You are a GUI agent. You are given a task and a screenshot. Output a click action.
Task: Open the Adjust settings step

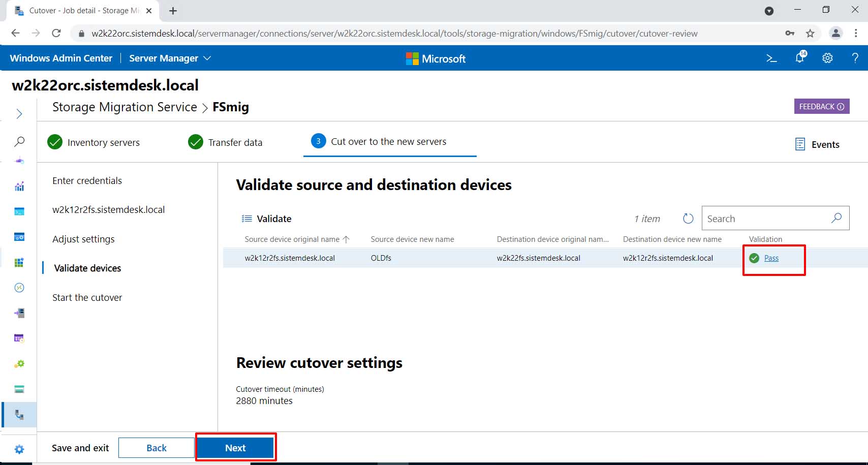(83, 239)
